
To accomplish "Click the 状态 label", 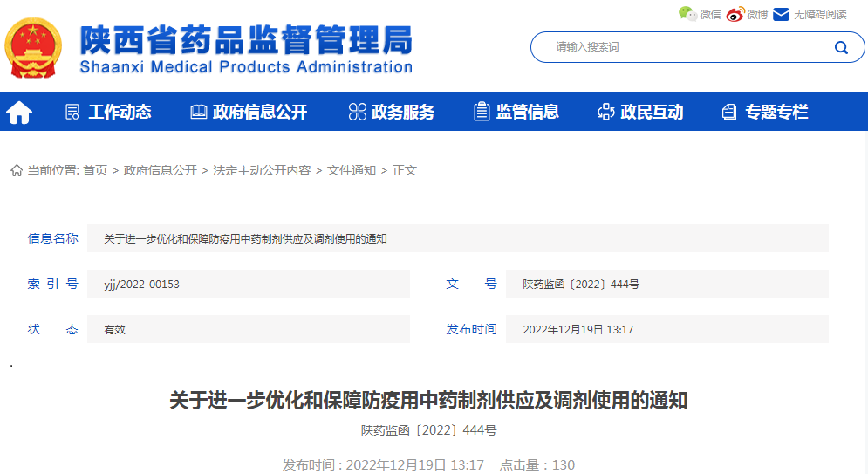I will point(52,329).
